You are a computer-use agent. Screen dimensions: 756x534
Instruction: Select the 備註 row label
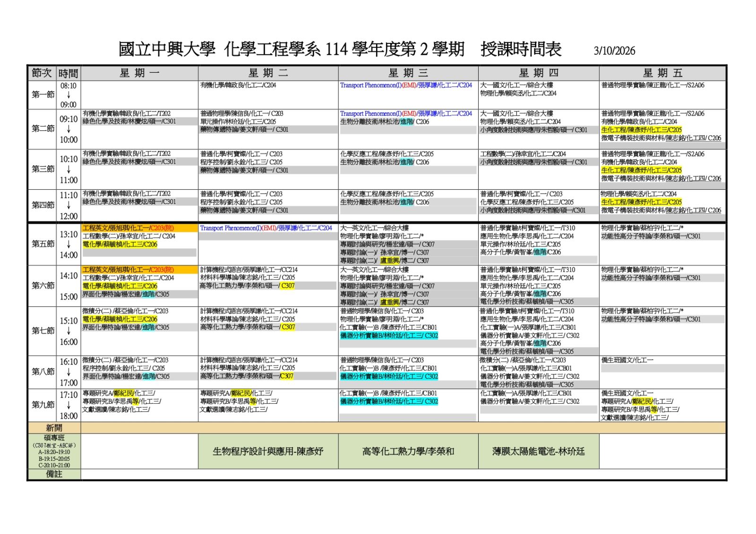coord(54,475)
